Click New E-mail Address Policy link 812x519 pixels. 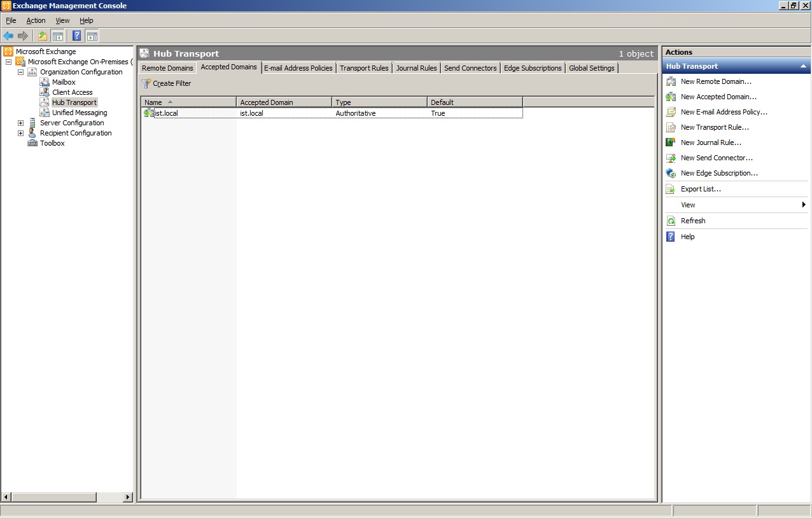[724, 112]
